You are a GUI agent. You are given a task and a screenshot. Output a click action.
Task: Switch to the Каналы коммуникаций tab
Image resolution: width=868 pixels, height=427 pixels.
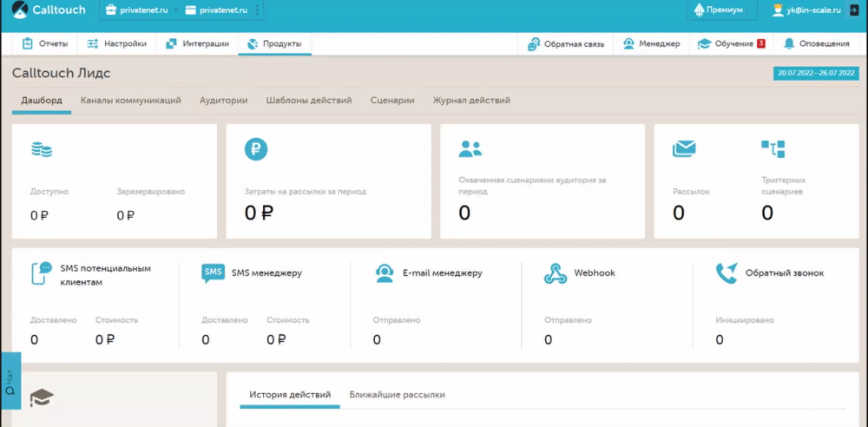(131, 101)
